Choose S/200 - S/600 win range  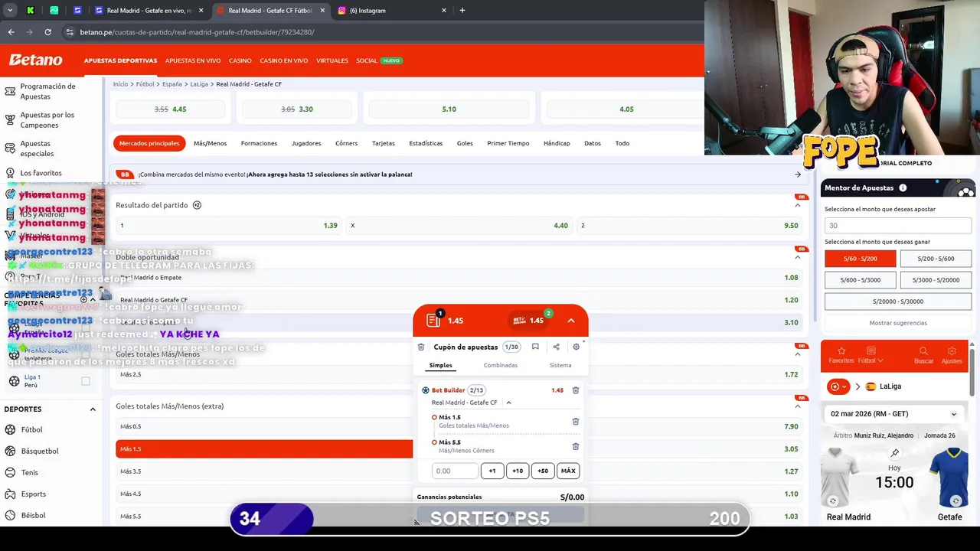click(936, 259)
